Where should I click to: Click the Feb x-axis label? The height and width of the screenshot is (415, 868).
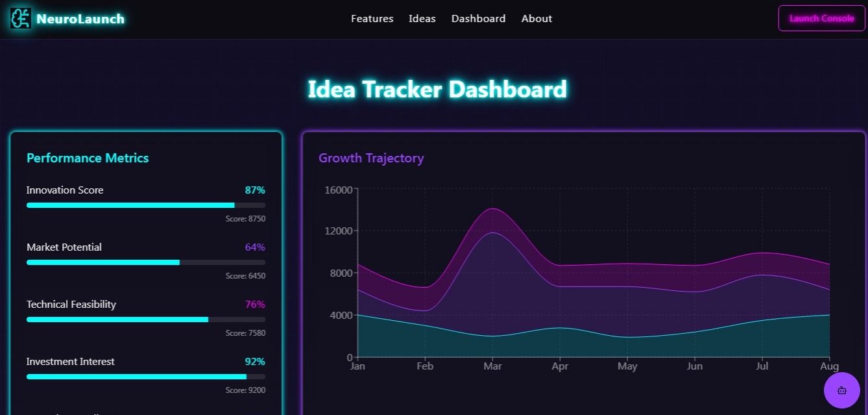click(x=425, y=366)
